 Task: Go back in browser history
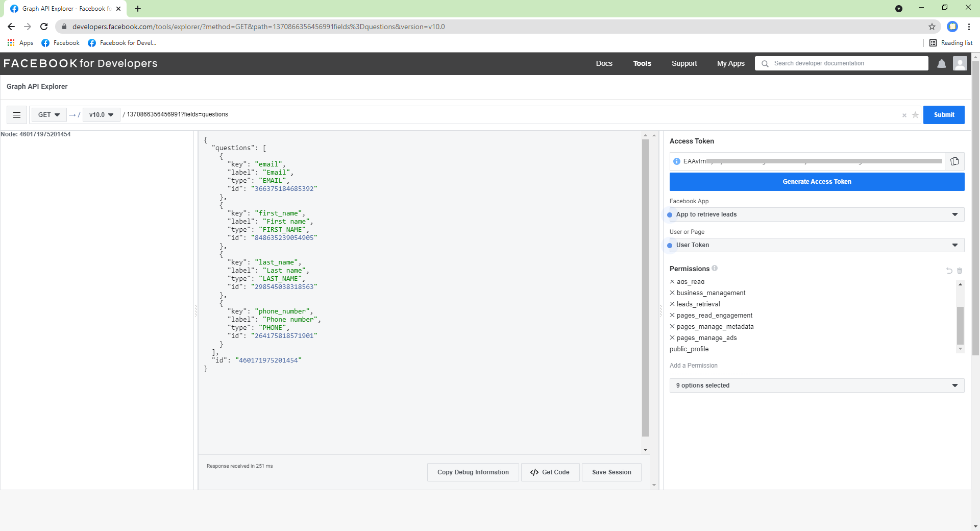tap(11, 27)
